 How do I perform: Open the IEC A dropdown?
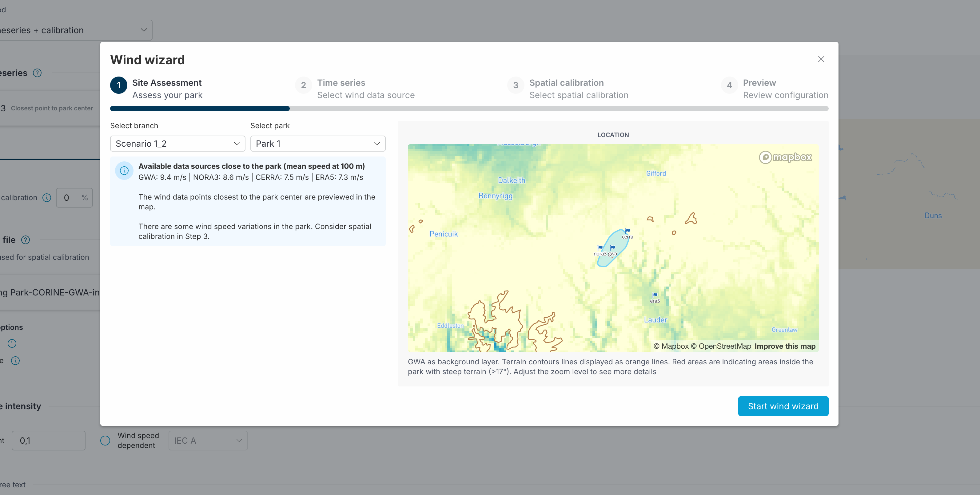[208, 441]
